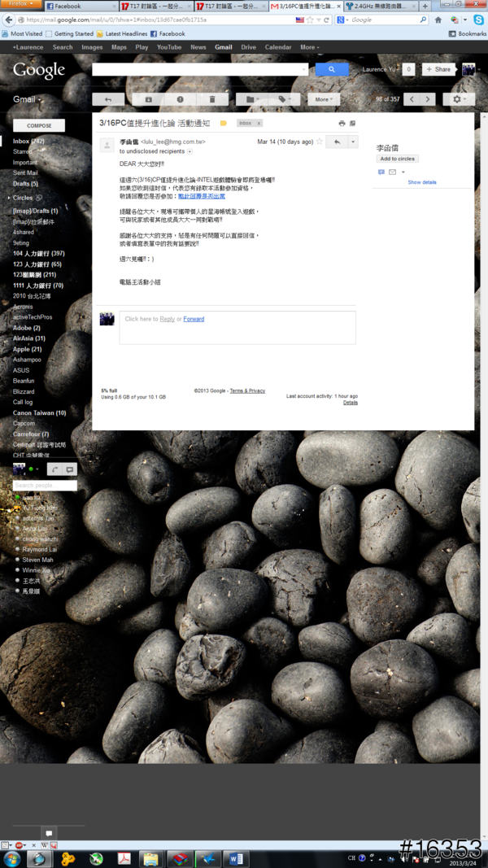Image resolution: width=488 pixels, height=868 pixels.
Task: Click the Gmail search input field
Action: [x=196, y=69]
